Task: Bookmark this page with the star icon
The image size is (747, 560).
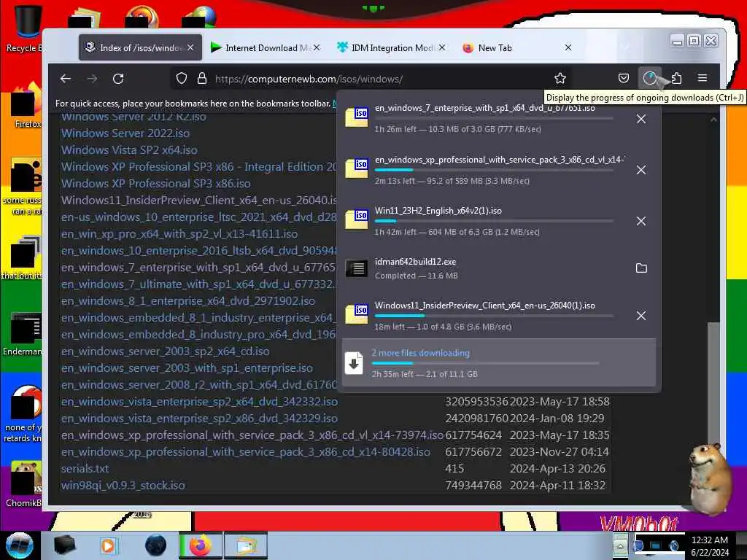Action: [x=560, y=78]
